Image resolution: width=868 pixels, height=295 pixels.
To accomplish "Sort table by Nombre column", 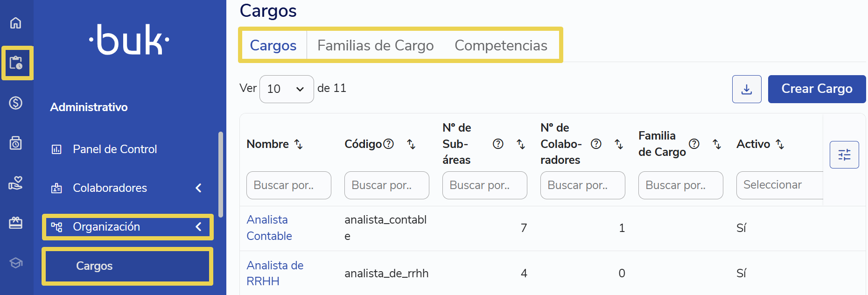I will pos(299,144).
